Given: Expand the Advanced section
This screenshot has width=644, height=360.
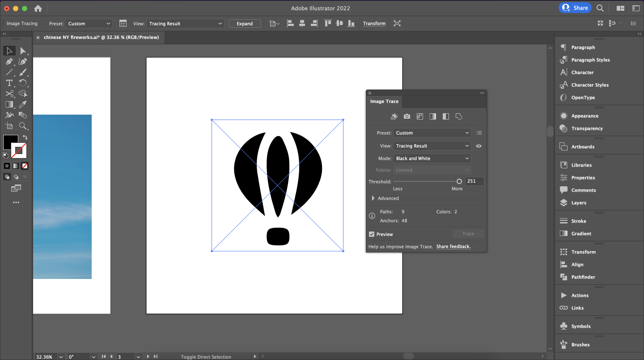Looking at the screenshot, I should click(373, 198).
